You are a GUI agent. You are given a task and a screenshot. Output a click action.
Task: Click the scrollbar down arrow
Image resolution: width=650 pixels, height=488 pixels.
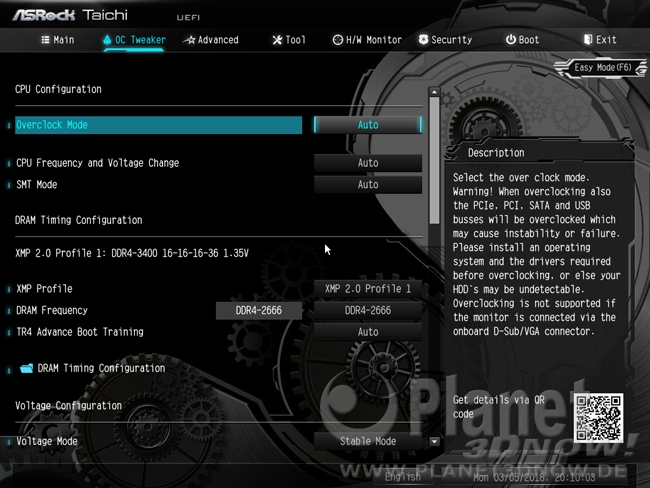434,442
